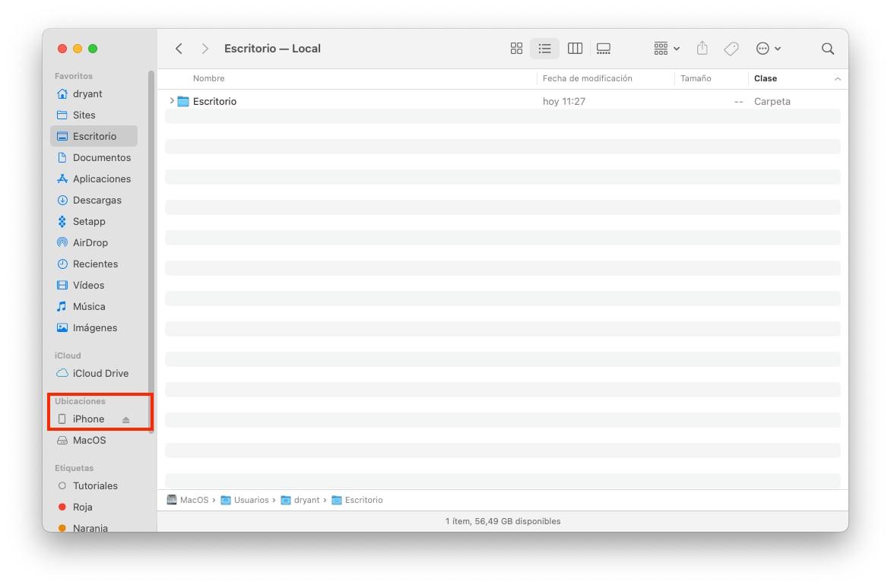Sort files by the Nombre column
Image resolution: width=891 pixels, height=588 pixels.
tap(208, 78)
